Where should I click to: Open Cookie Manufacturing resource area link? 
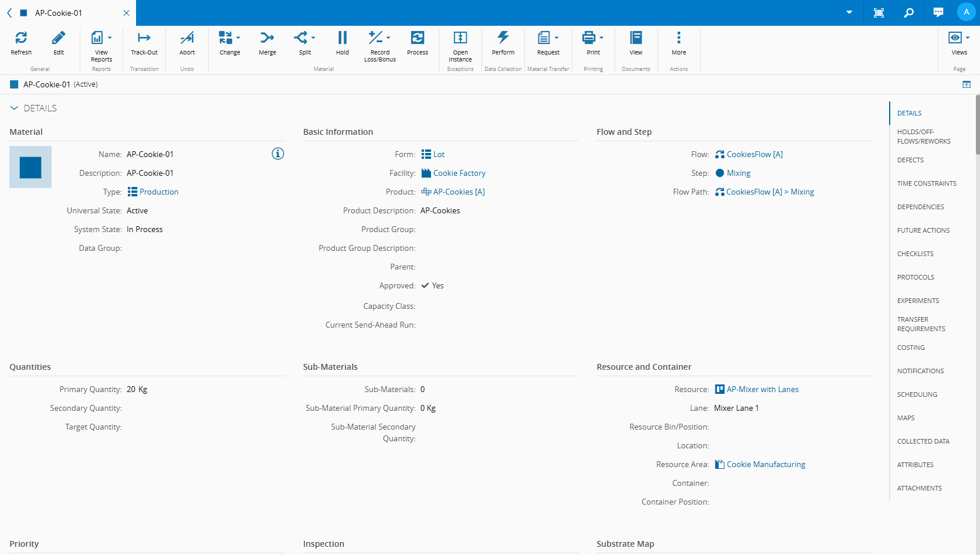[766, 464]
